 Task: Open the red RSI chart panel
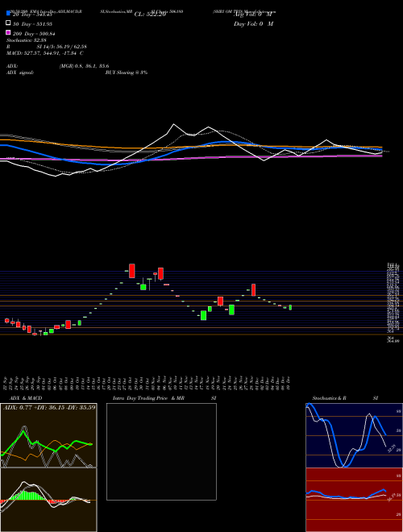(354, 500)
